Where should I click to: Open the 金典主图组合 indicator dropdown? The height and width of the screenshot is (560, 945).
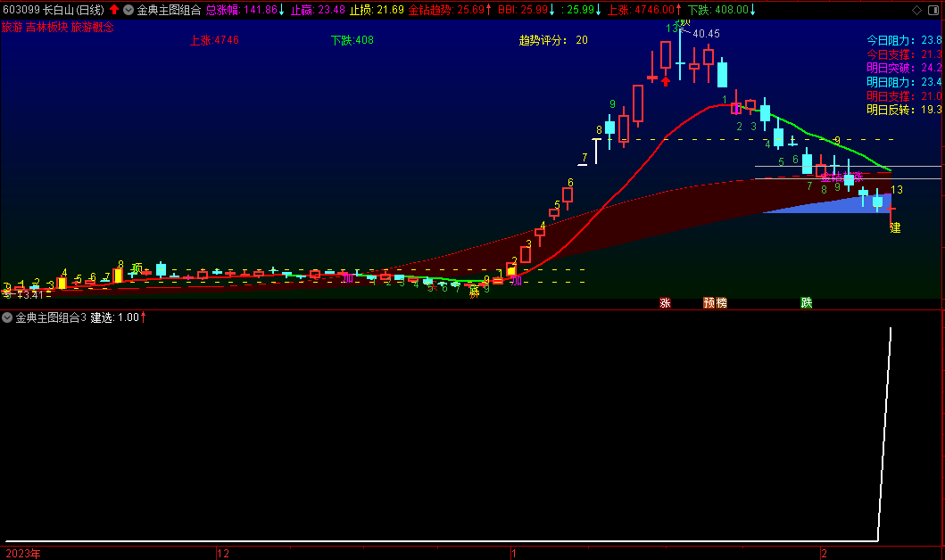pos(128,10)
